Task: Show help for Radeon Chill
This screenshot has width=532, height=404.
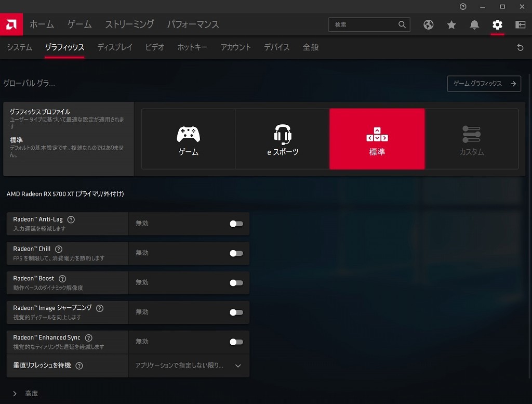Action: coord(59,249)
